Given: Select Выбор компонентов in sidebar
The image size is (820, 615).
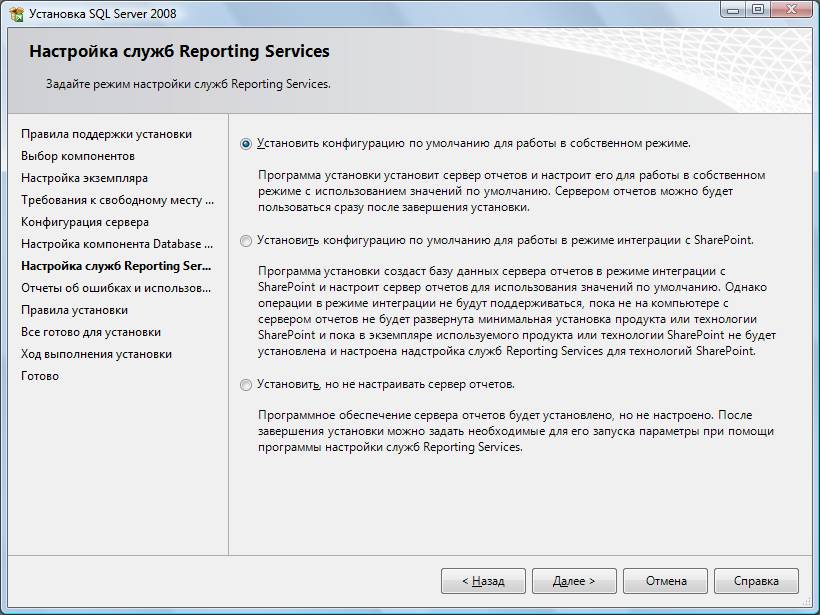Looking at the screenshot, I should click(78, 156).
